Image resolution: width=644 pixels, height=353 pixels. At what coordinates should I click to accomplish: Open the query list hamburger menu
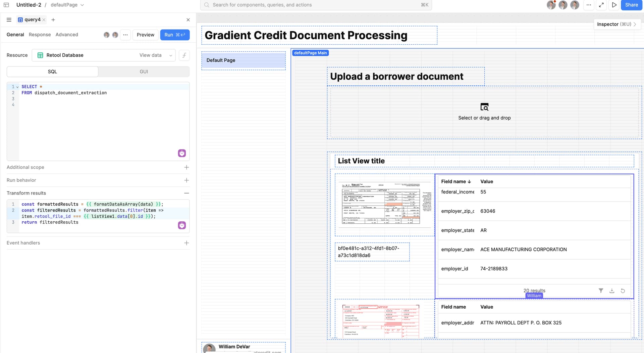pyautogui.click(x=9, y=20)
